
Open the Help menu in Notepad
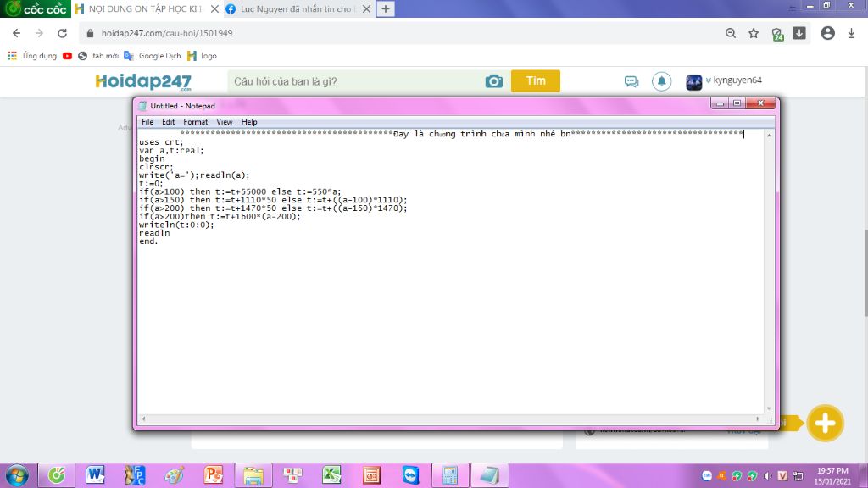(x=249, y=122)
